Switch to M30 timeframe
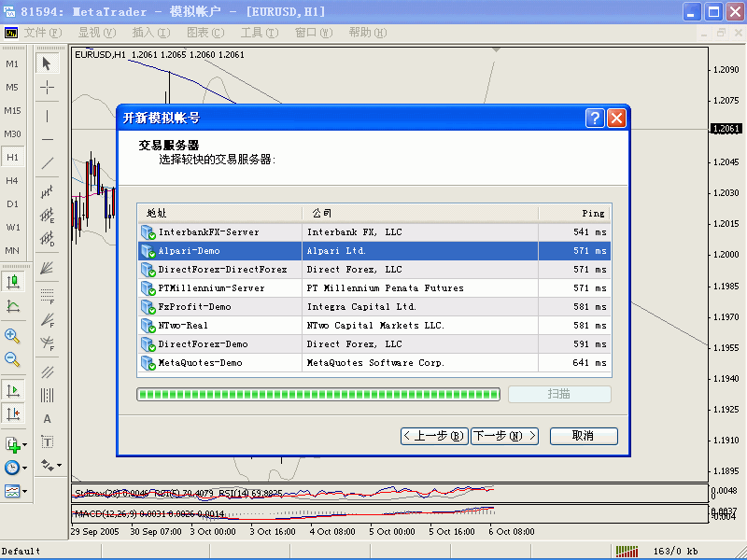 (x=12, y=133)
